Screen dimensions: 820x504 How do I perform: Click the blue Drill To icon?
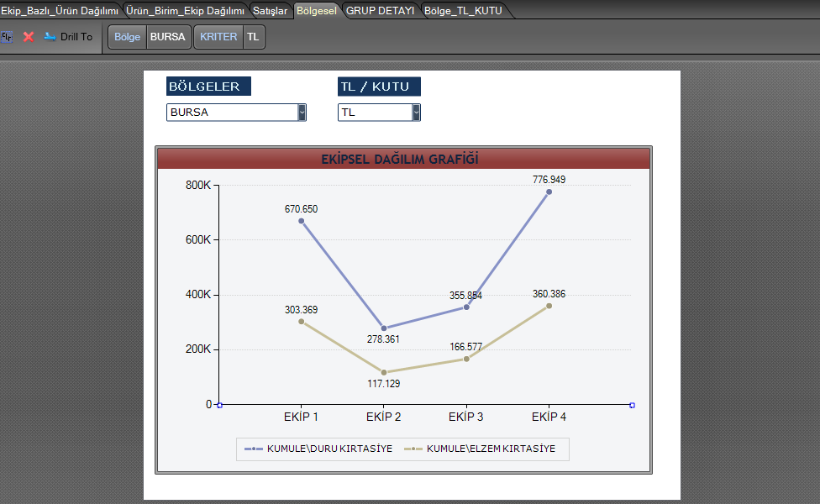point(50,37)
